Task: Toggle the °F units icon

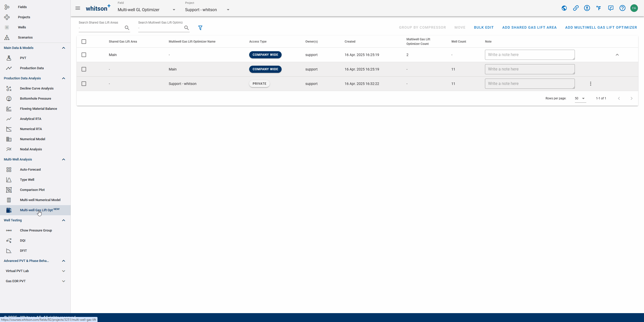Action: (x=599, y=8)
